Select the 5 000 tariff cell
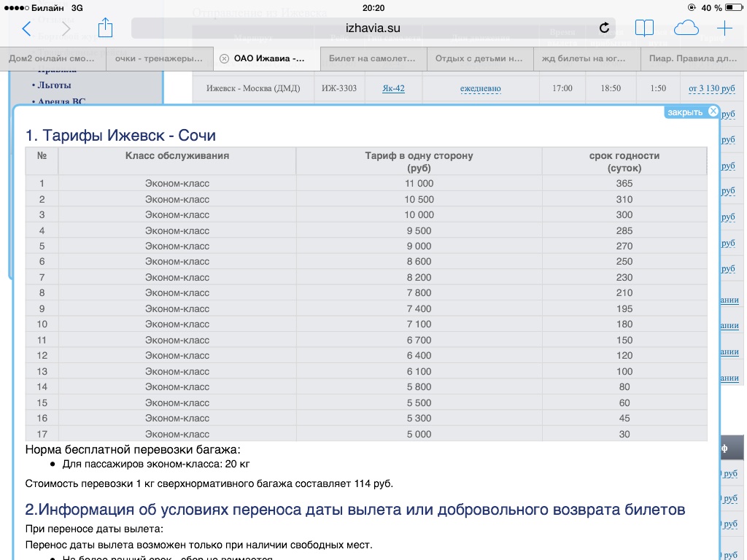 click(x=419, y=434)
